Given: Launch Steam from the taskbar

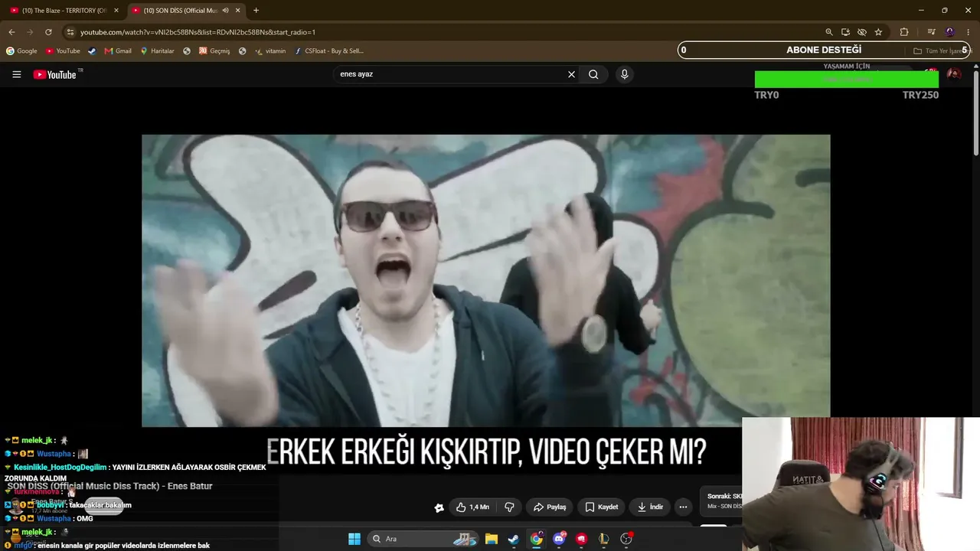Looking at the screenshot, I should coord(514,539).
